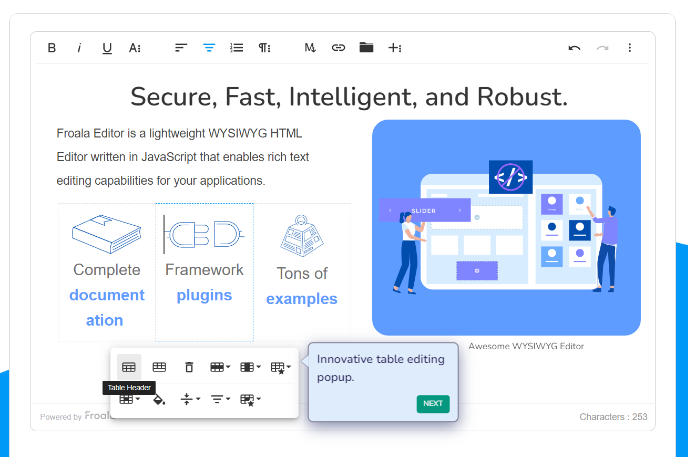Click the 'Awesome WYSIWYG Editor' caption

coord(526,346)
